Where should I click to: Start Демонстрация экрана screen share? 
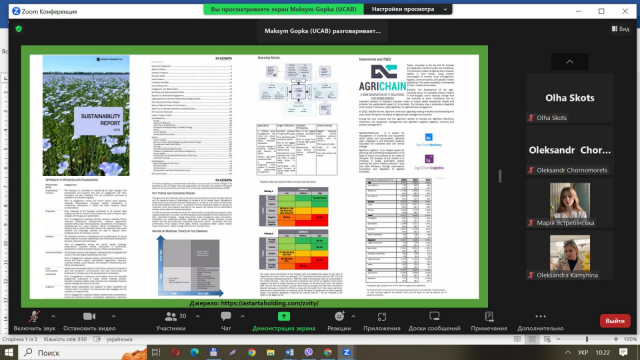coord(284,321)
